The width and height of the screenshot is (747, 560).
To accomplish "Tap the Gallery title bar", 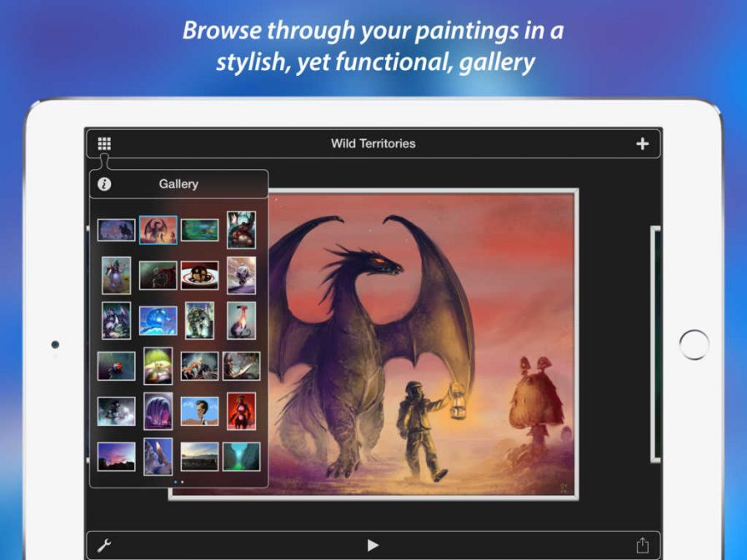I will coord(178,182).
